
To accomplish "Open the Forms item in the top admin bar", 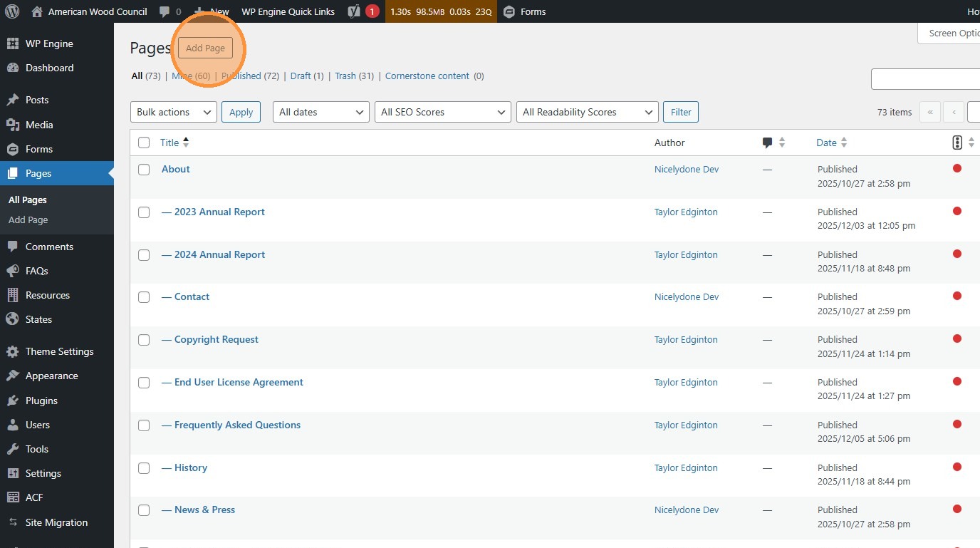I will click(524, 11).
